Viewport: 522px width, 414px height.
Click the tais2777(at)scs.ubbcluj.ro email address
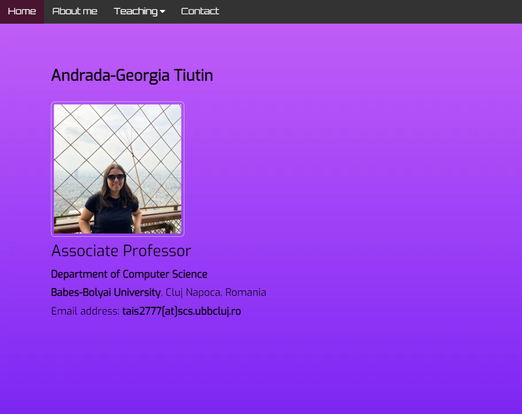pyautogui.click(x=182, y=311)
